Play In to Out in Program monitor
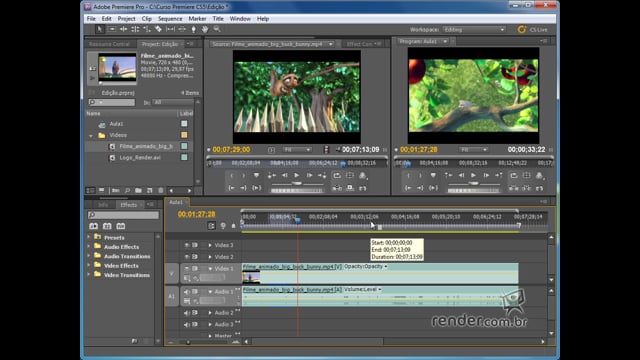 click(433, 188)
